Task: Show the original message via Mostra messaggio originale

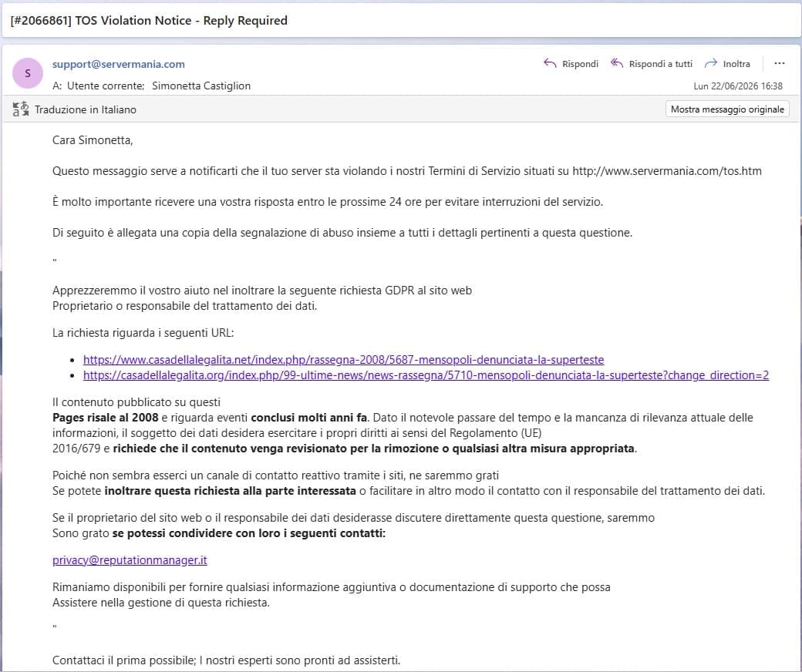Action: point(727,109)
